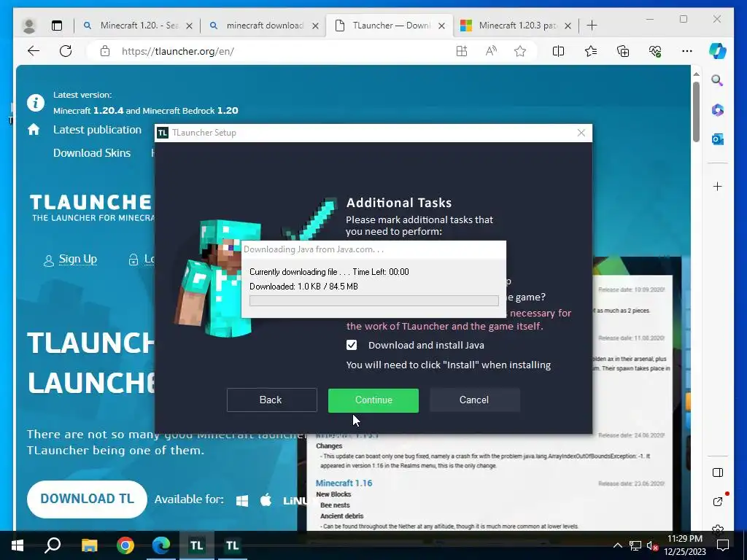
Task: Click the home icon on TLauncher site
Action: click(34, 130)
